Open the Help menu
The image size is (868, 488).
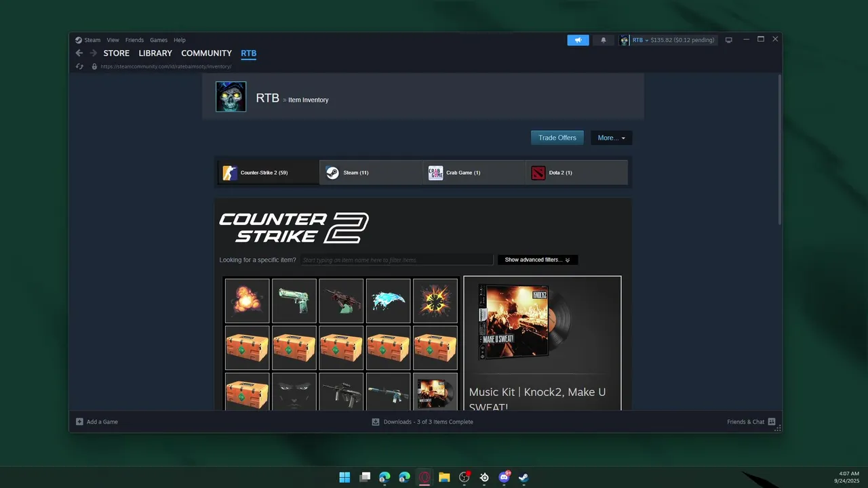(179, 40)
